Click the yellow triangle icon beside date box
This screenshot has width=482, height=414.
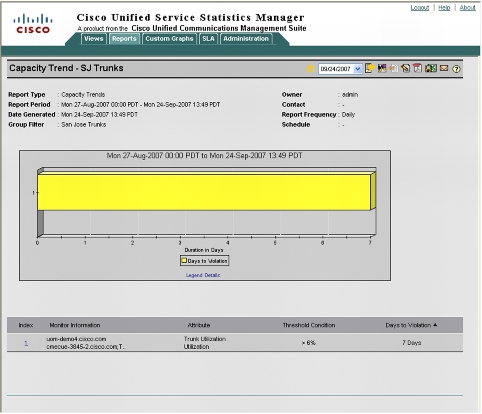tap(310, 69)
